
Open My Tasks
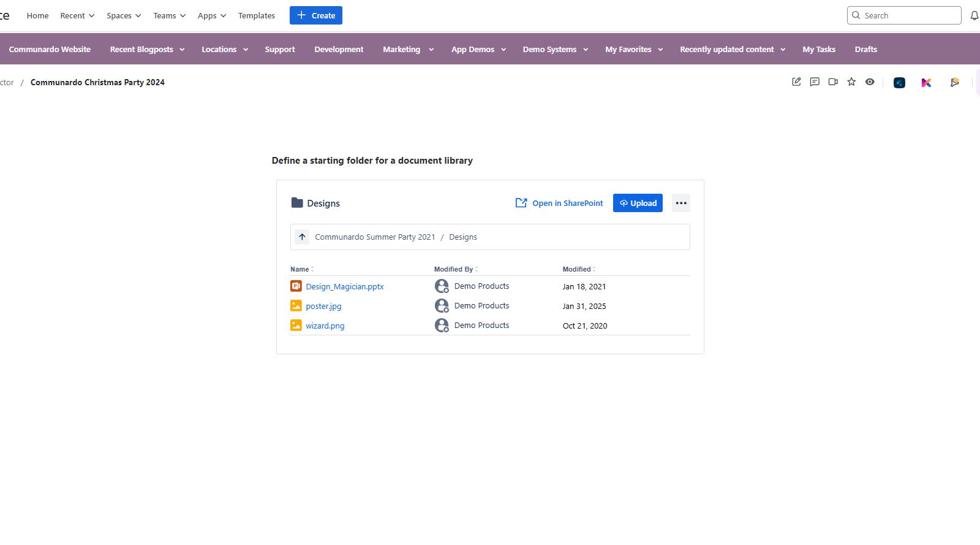(x=819, y=49)
